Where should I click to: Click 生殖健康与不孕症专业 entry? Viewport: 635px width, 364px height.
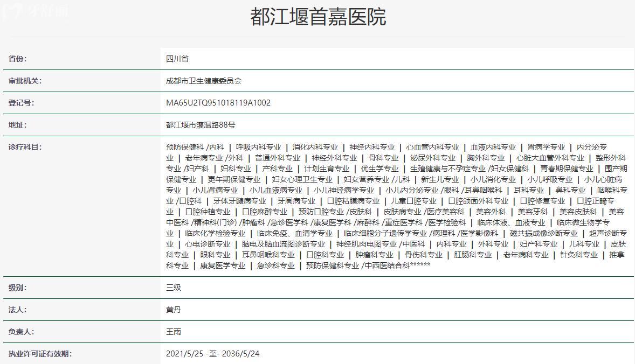pyautogui.click(x=447, y=169)
